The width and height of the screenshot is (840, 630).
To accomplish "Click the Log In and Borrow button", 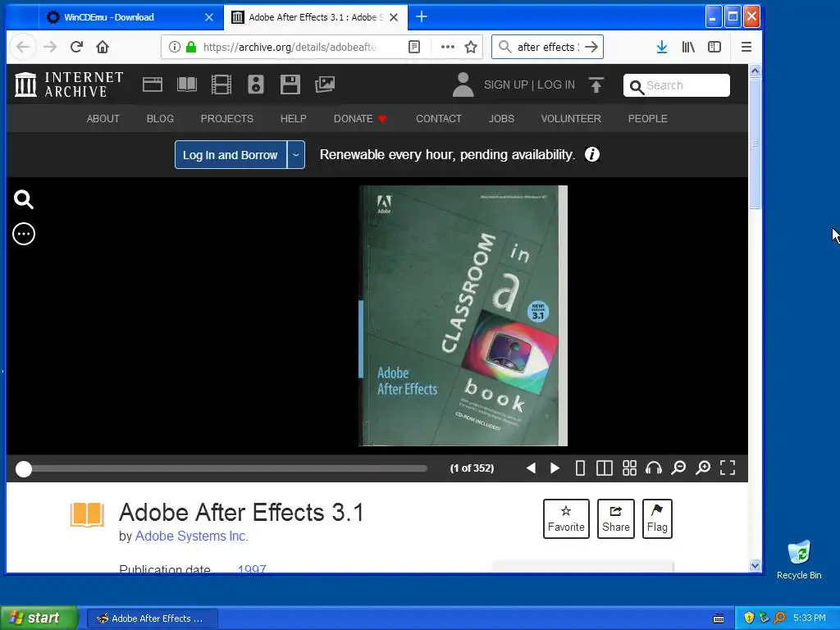I will click(231, 155).
